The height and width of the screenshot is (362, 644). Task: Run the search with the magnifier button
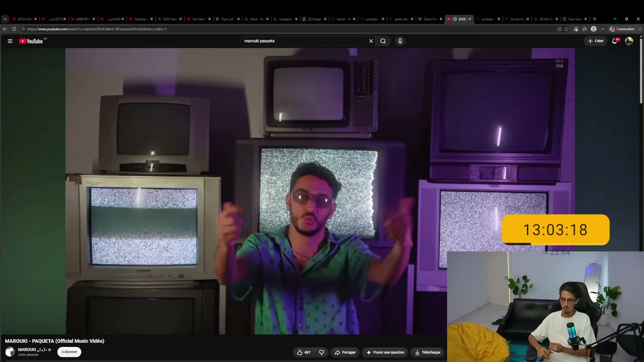(383, 41)
